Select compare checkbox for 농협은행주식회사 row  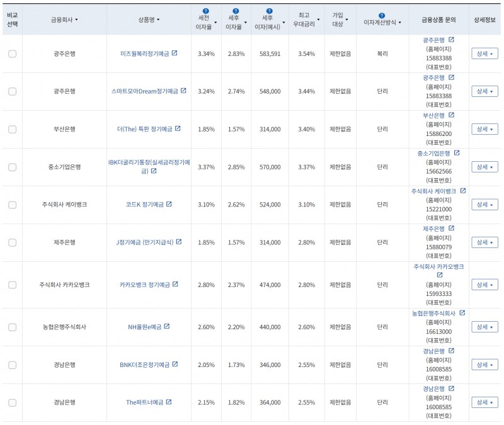[x=12, y=327]
